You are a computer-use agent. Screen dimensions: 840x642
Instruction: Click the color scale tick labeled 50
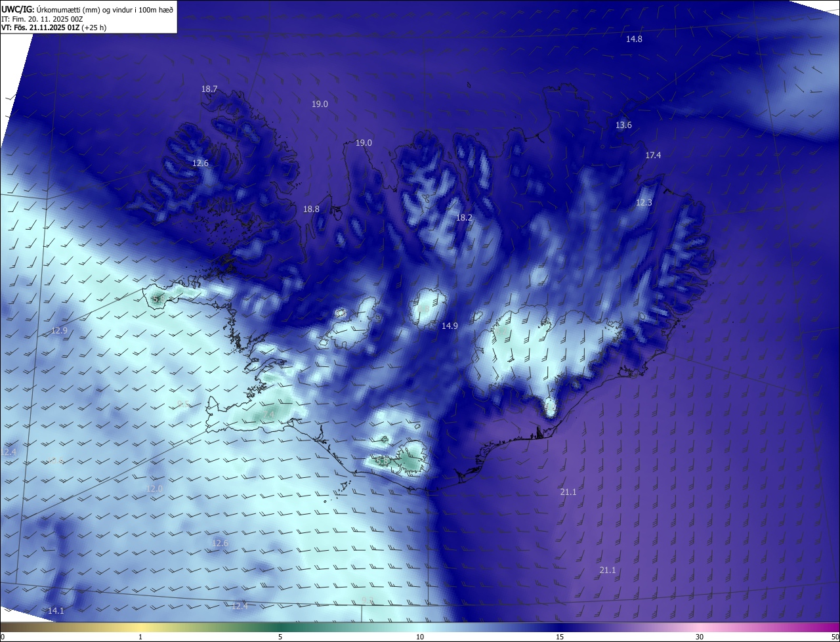click(835, 637)
